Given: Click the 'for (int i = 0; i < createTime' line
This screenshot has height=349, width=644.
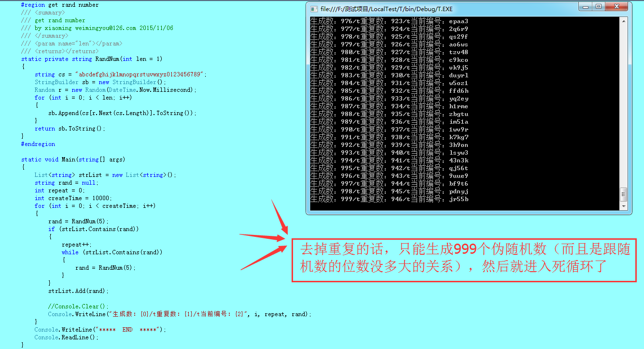Looking at the screenshot, I should 95,206.
